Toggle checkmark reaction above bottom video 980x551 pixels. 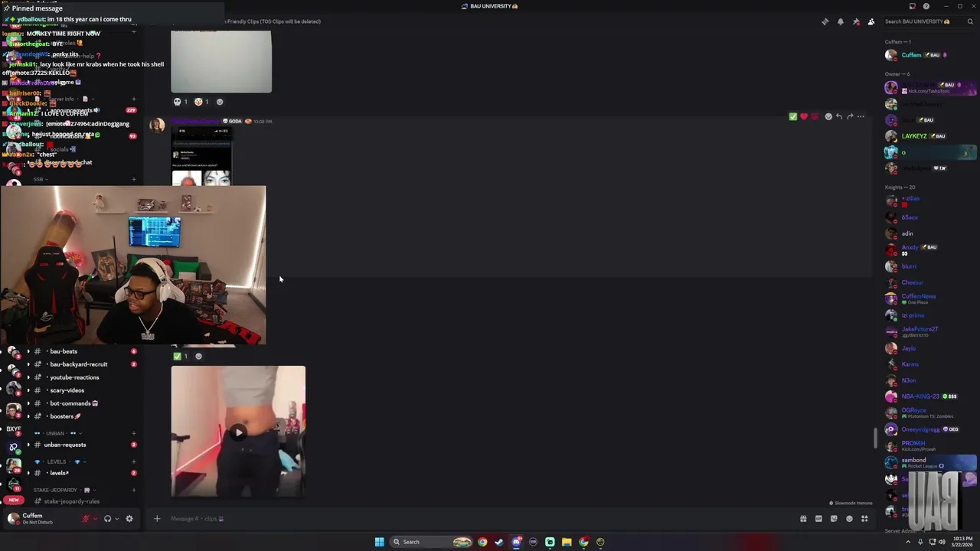click(x=181, y=356)
